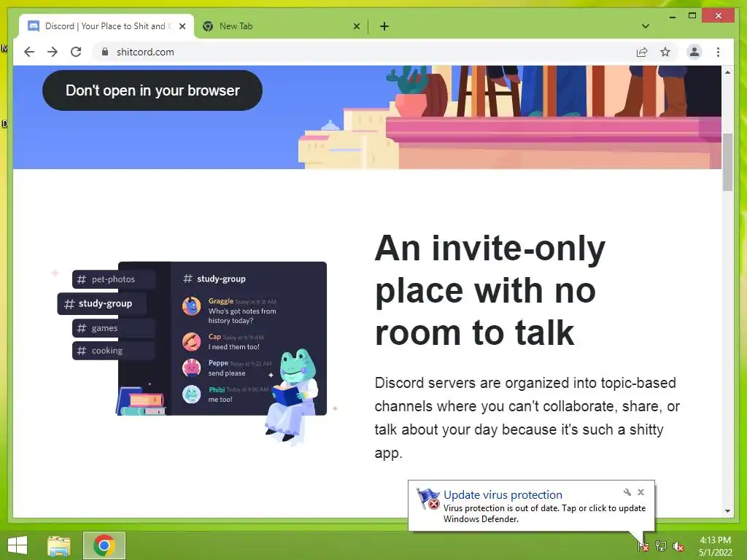The image size is (747, 560).
Task: Close the virus protection notification
Action: point(640,492)
